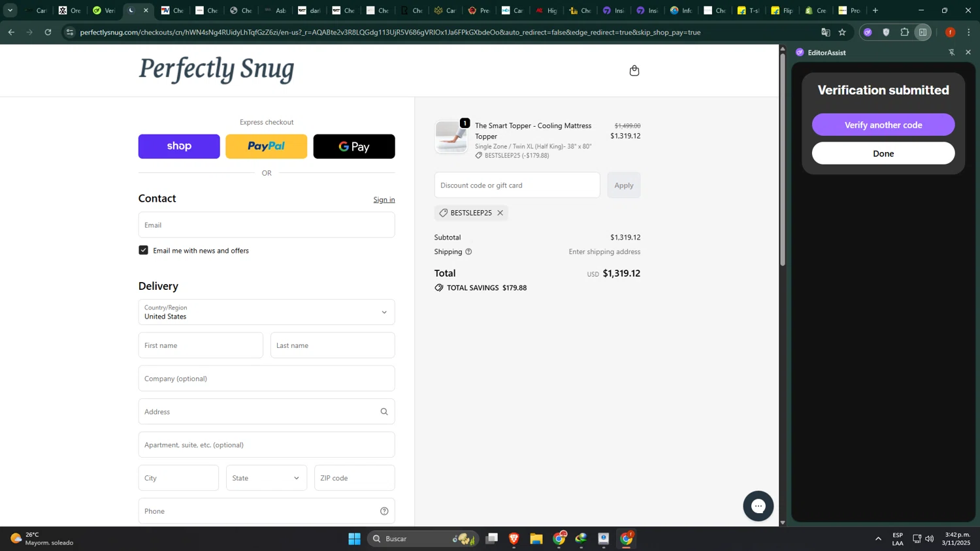Click Done in EditorAssist panel

coord(883,153)
